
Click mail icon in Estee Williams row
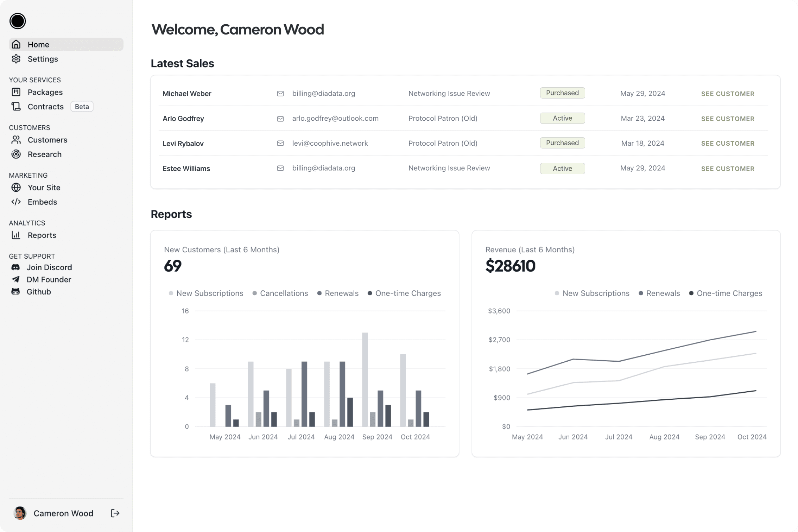point(280,168)
